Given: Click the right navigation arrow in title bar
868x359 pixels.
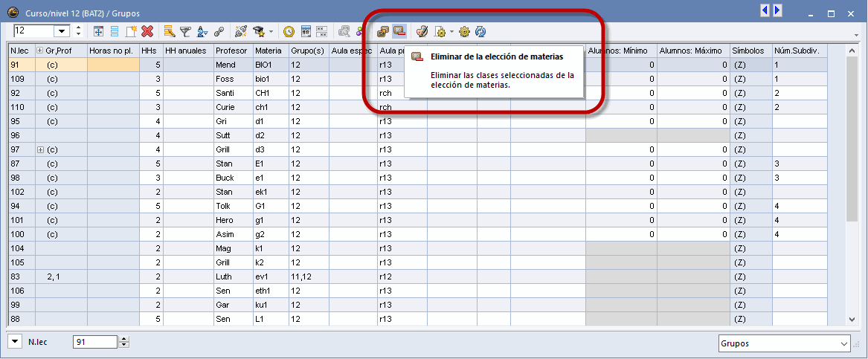Looking at the screenshot, I should point(777,10).
